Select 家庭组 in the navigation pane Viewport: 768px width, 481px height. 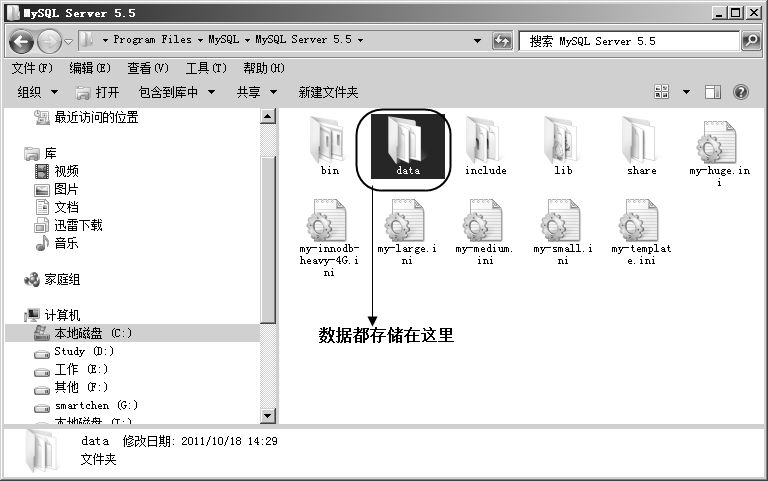(52, 280)
